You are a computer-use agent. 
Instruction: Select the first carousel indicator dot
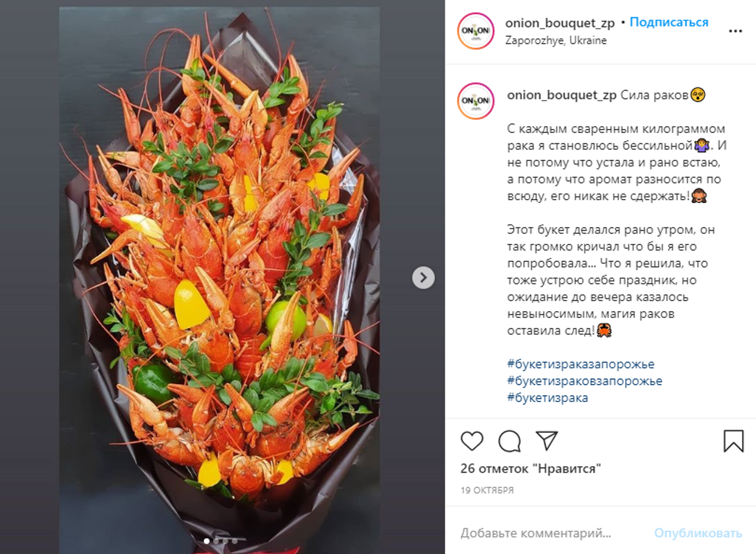207,541
